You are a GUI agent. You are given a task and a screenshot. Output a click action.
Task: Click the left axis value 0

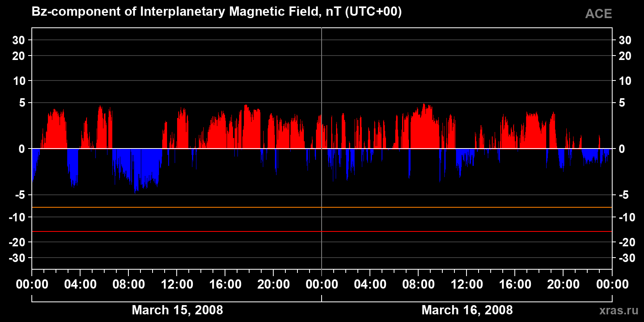click(x=22, y=149)
